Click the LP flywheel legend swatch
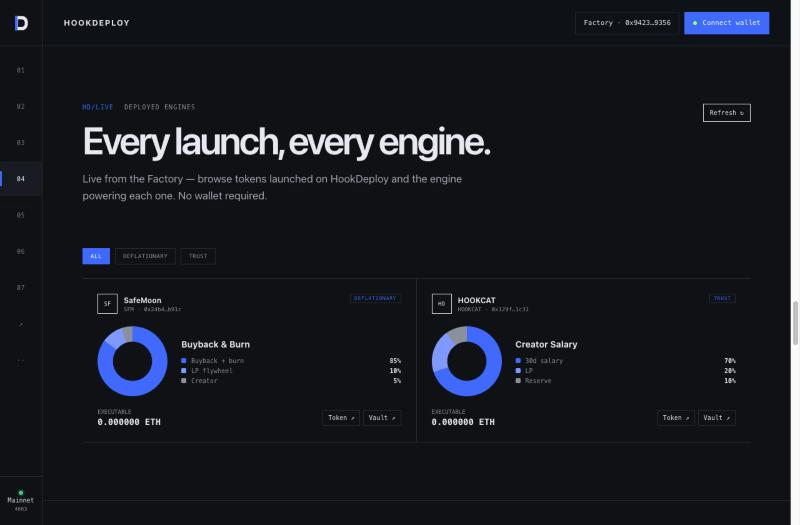 click(184, 371)
